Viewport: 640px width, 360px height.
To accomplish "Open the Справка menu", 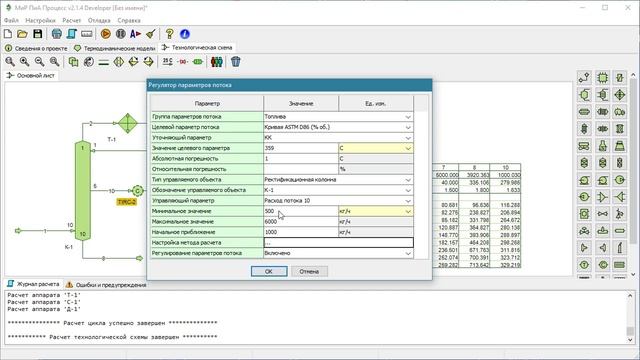I will [129, 20].
